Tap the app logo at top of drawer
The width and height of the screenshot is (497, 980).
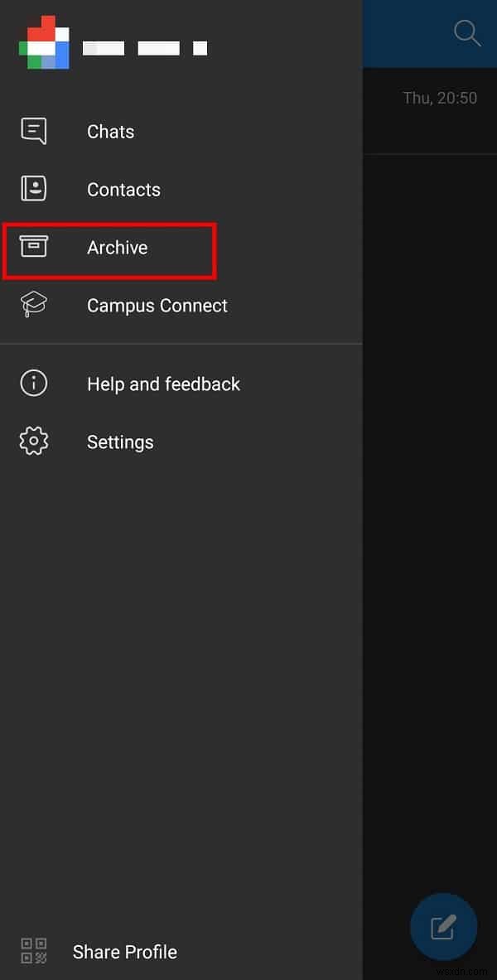[43, 41]
